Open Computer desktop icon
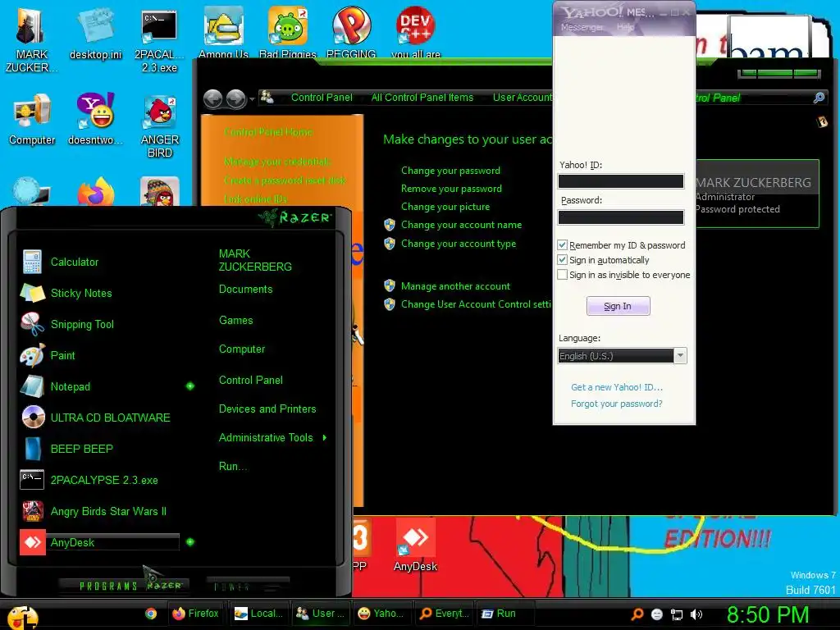Image resolution: width=840 pixels, height=630 pixels. point(32,119)
